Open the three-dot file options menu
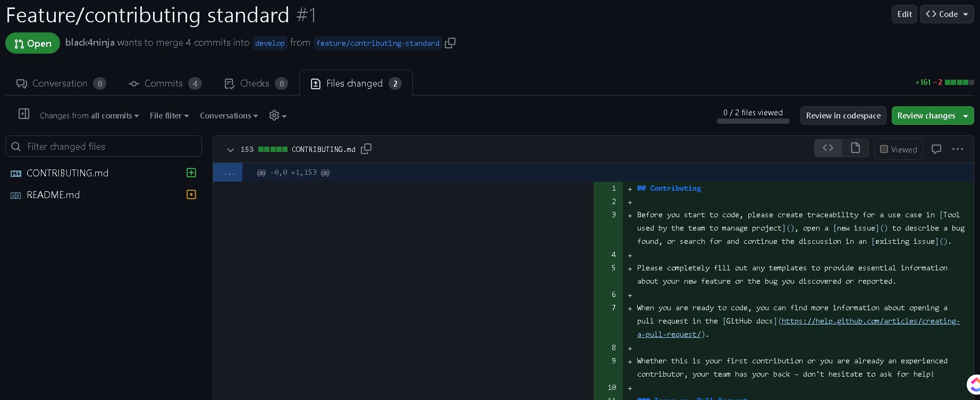The image size is (980, 400). [958, 149]
